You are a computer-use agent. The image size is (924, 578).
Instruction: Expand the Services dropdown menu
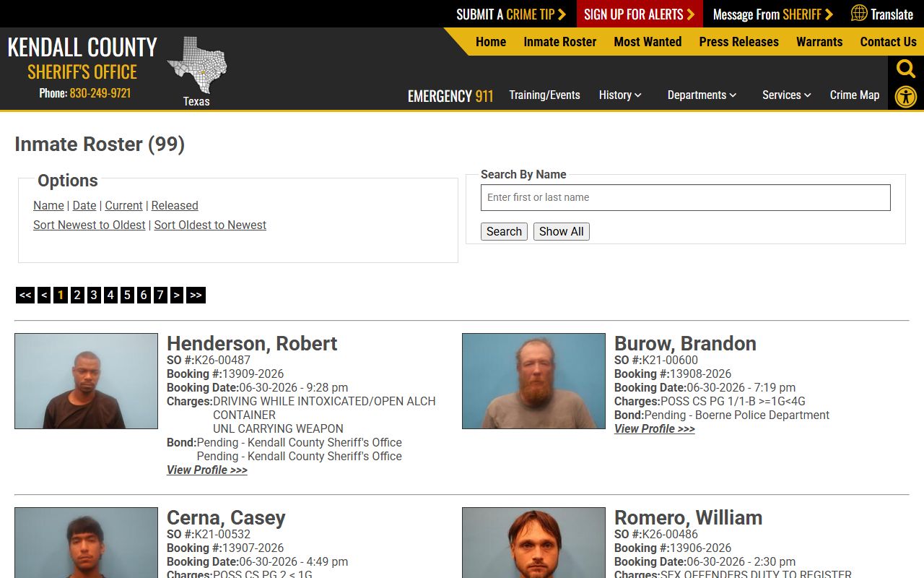pos(787,95)
